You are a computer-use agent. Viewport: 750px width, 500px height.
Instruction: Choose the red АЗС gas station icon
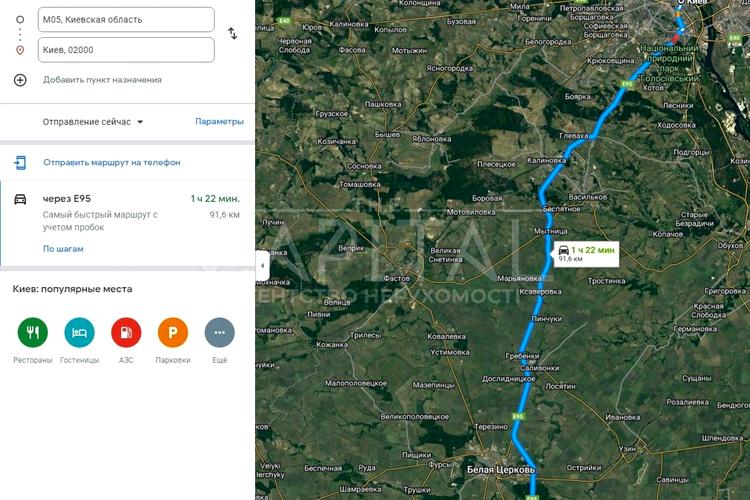coord(126,332)
